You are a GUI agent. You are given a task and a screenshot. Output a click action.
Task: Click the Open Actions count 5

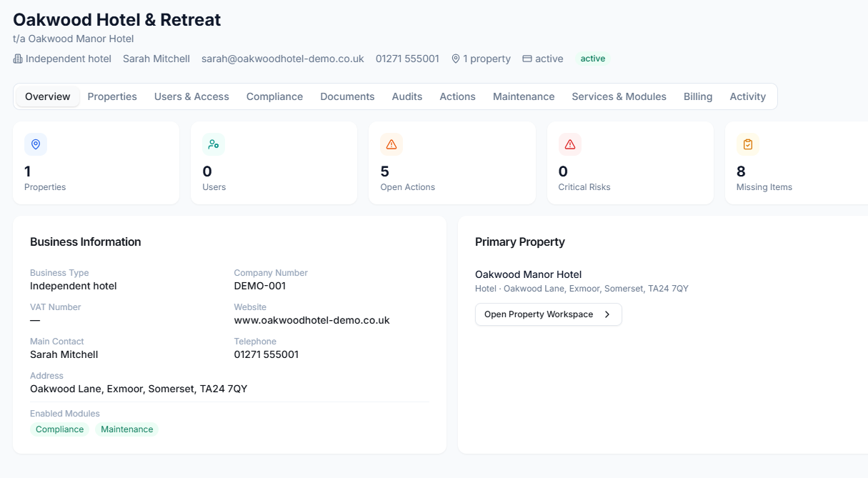[385, 171]
